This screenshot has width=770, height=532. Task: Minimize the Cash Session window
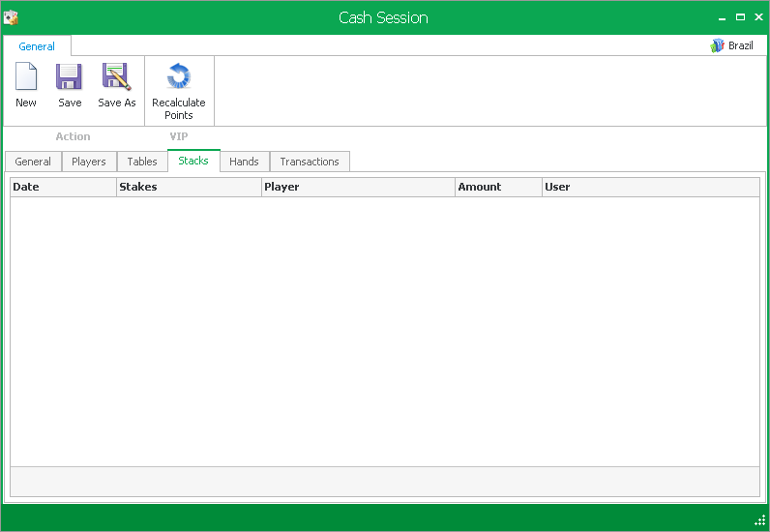point(722,17)
